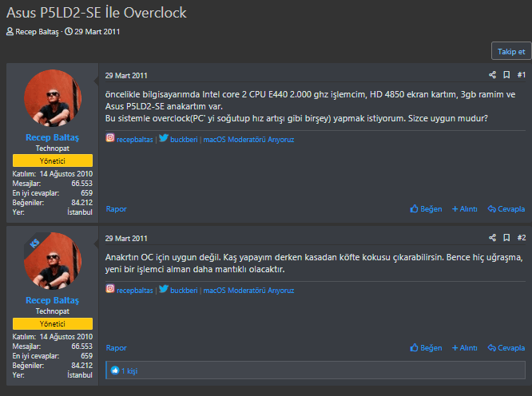Image resolution: width=532 pixels, height=396 pixels.
Task: Report post #1 via Rapor
Action: pos(116,209)
